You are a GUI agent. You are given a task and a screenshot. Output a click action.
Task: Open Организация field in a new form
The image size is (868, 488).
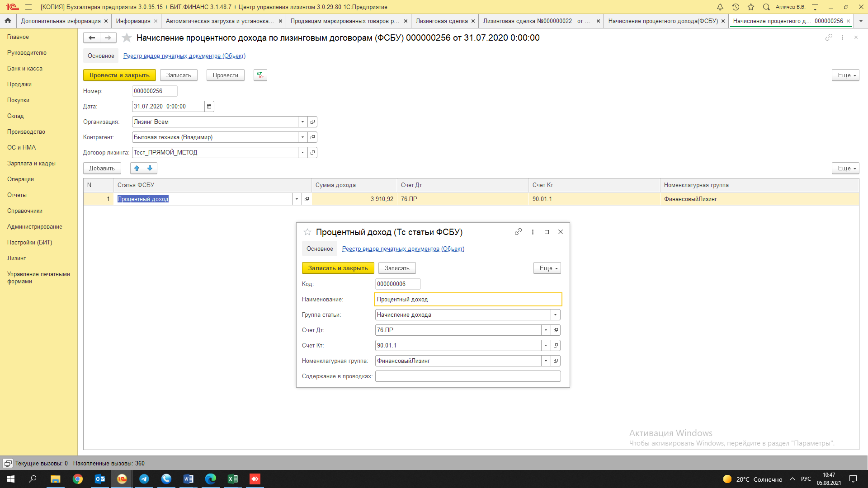312,122
